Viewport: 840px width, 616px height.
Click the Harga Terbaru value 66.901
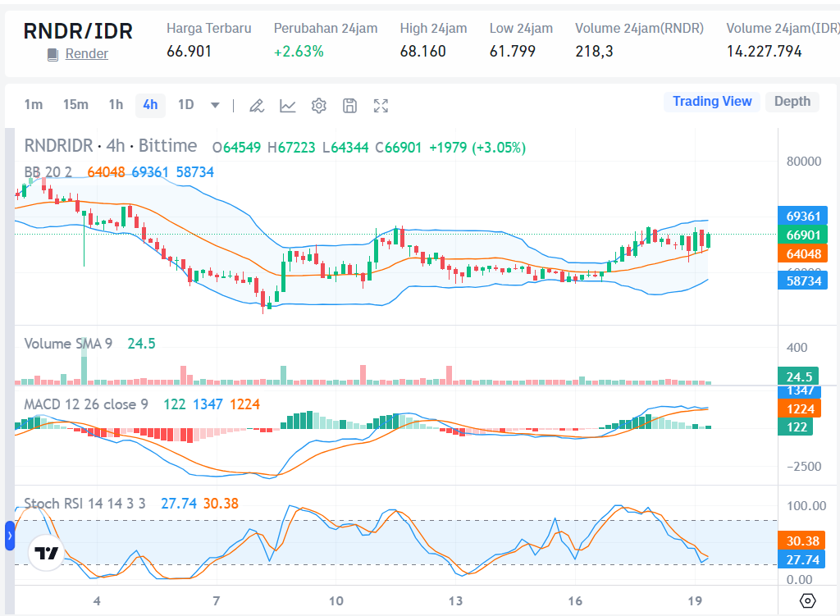189,52
